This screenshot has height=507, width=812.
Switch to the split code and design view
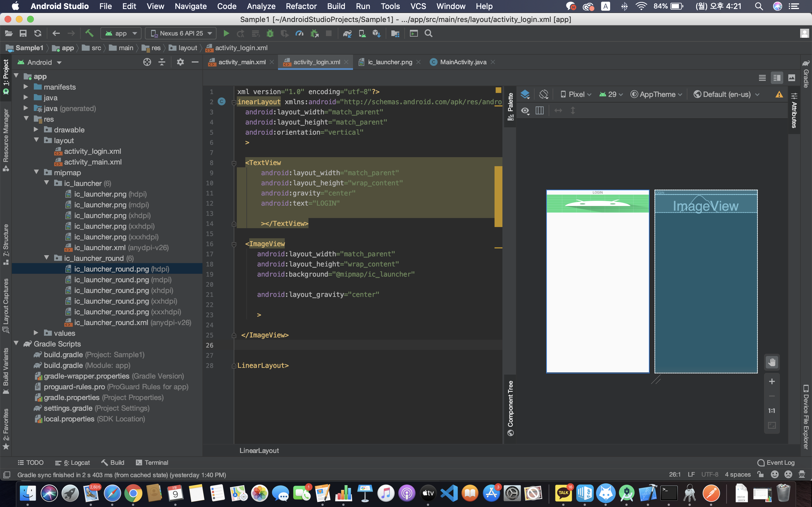[x=777, y=78]
